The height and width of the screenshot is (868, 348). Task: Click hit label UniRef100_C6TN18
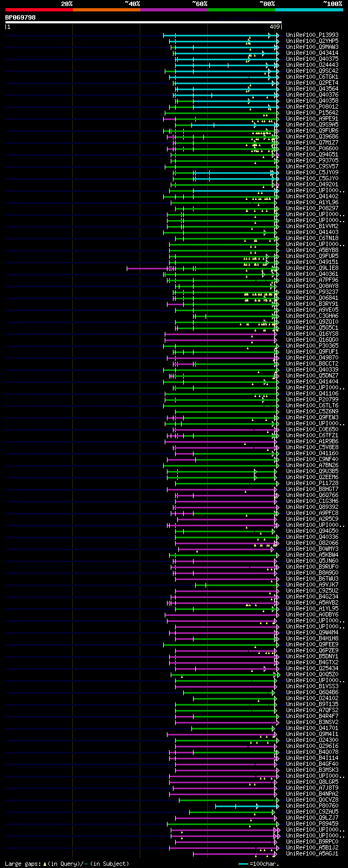click(x=312, y=238)
